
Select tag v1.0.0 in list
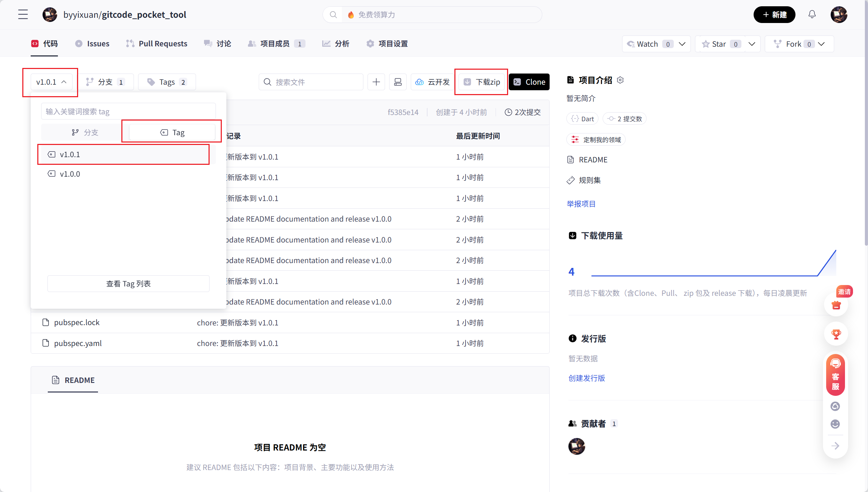pos(70,174)
